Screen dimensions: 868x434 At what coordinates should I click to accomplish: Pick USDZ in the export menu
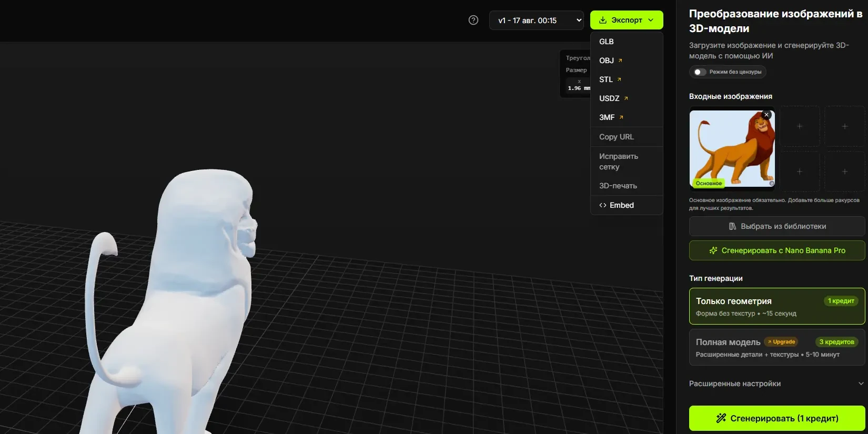627,98
